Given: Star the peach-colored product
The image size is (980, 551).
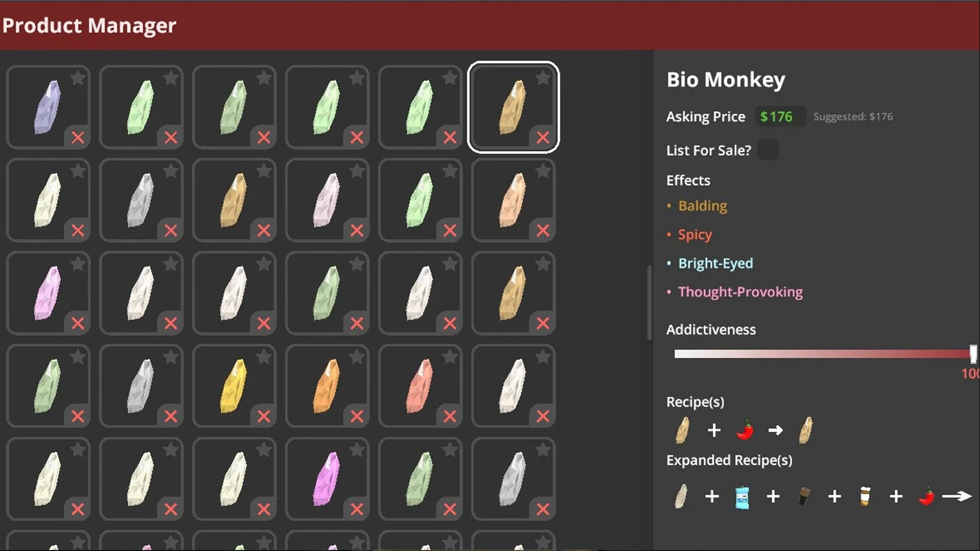Looking at the screenshot, I should click(x=543, y=171).
